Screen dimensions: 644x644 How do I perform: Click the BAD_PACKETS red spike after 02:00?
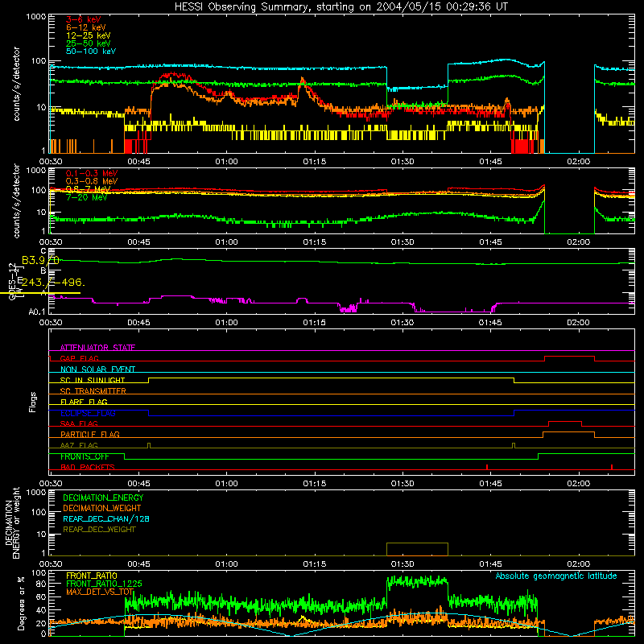[612, 467]
